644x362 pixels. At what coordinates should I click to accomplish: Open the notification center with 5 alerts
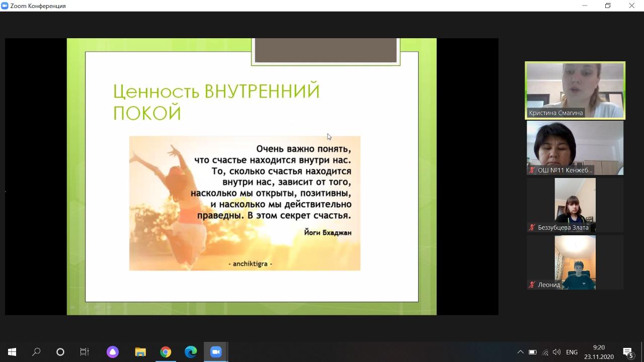(x=628, y=352)
